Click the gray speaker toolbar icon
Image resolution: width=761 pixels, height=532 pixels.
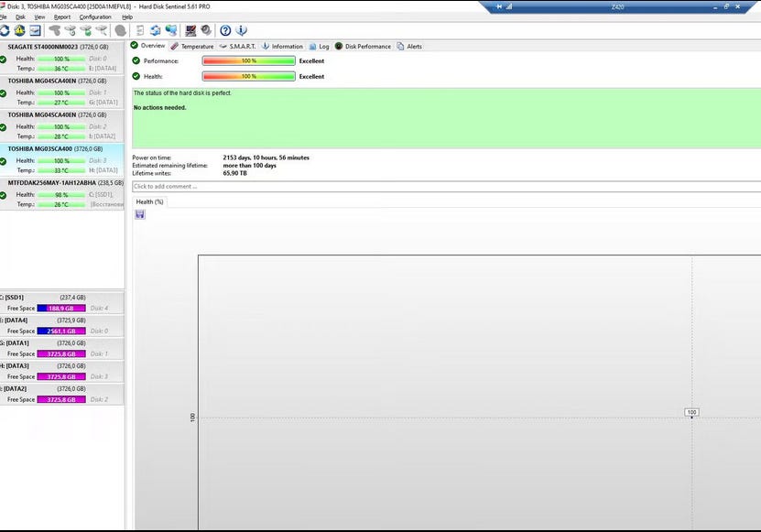pos(206,30)
